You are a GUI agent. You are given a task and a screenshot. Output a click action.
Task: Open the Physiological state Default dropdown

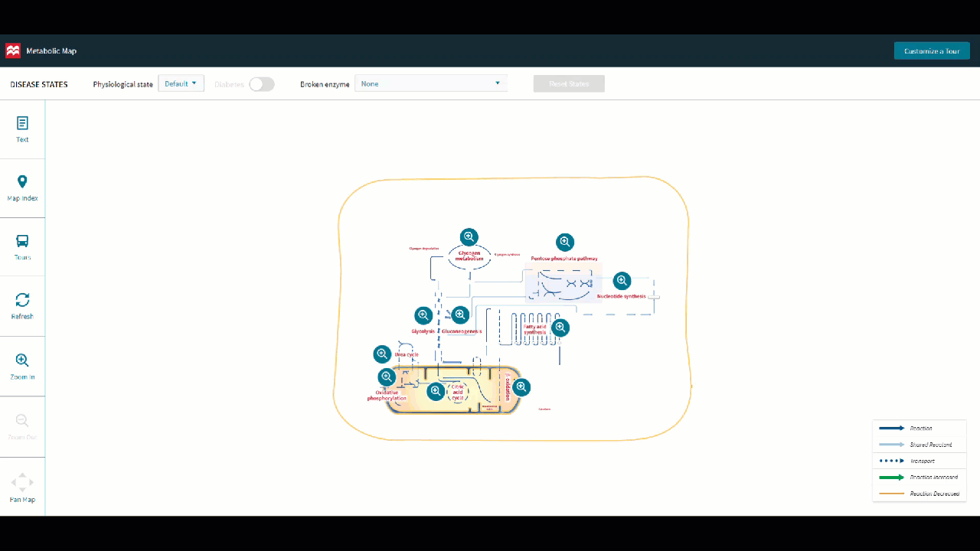tap(181, 83)
